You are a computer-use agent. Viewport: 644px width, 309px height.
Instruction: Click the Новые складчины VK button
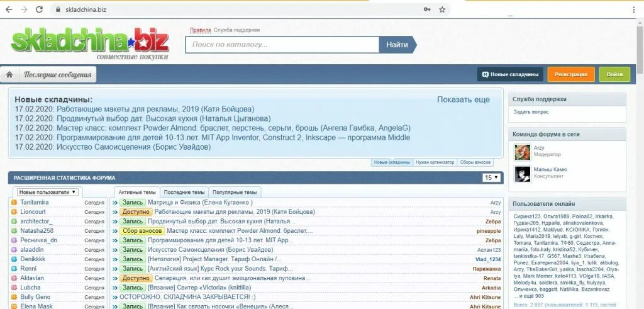pos(510,75)
